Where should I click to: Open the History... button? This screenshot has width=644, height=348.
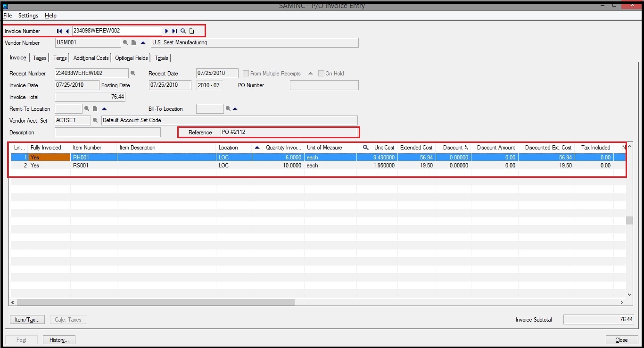[x=59, y=340]
